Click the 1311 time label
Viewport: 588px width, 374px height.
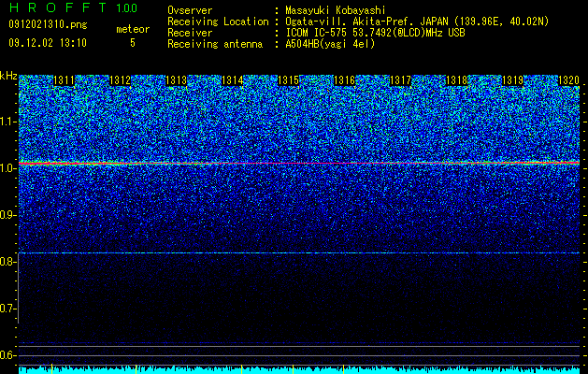pyautogui.click(x=64, y=80)
